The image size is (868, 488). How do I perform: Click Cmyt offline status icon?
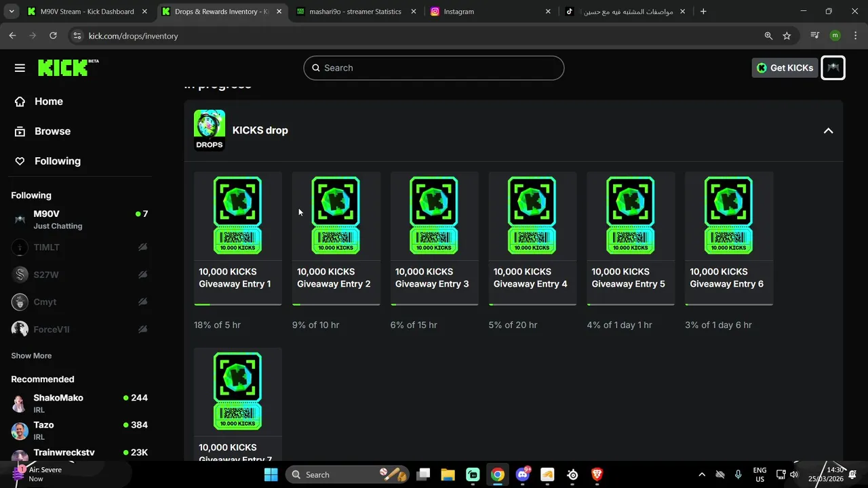[x=142, y=302]
